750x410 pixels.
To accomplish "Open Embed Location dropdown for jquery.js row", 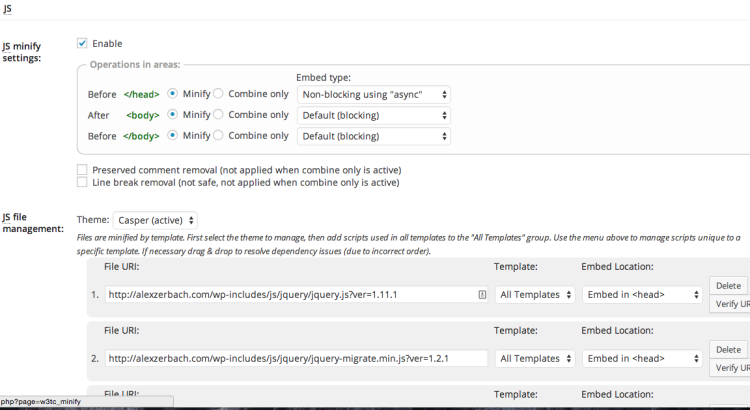I will click(642, 295).
